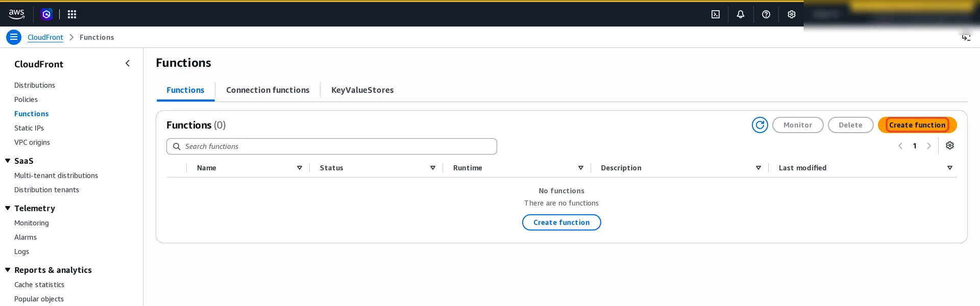Open Policies in the sidebar
Screen dimensions: 980x306
(x=26, y=99)
